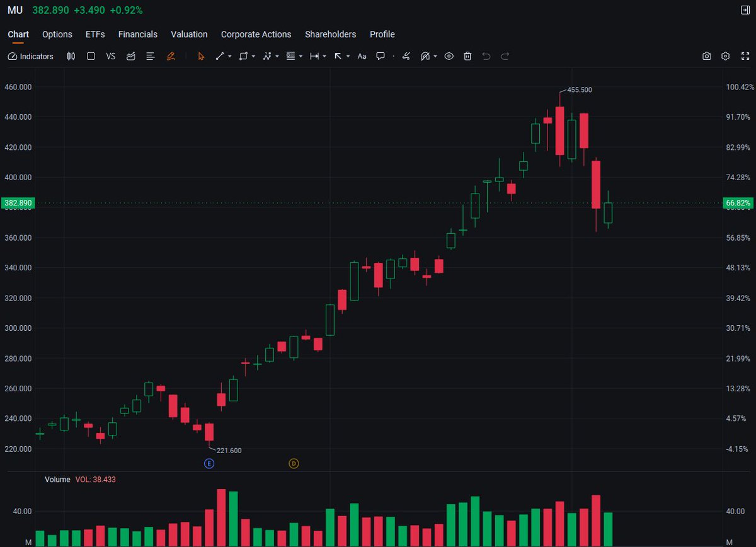Click the 221.600 low price label

(229, 451)
